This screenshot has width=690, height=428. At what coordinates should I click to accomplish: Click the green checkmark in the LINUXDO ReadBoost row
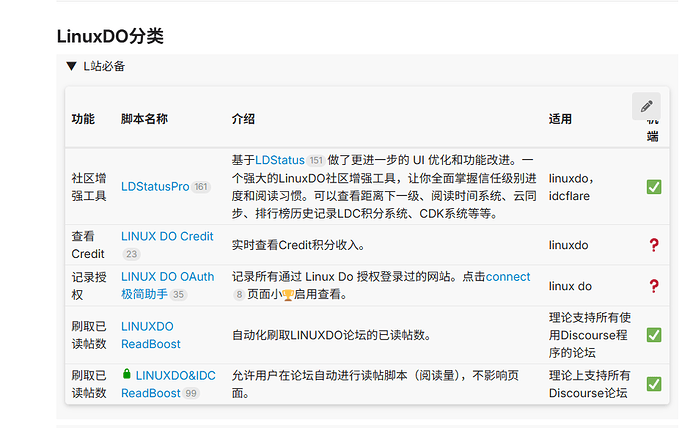click(x=654, y=335)
